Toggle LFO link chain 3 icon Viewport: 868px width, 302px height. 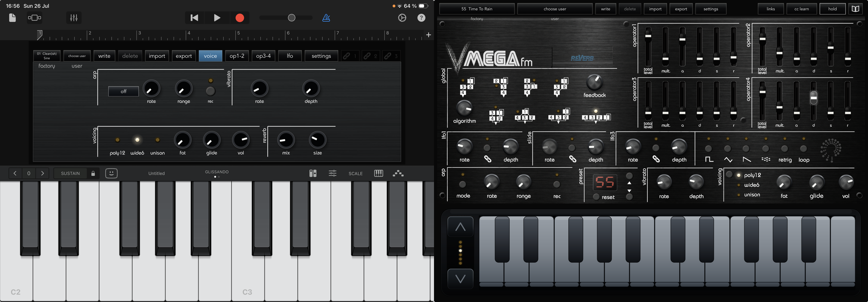[391, 56]
